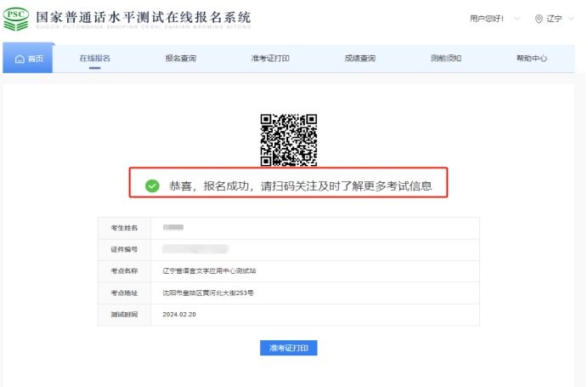This screenshot has width=588, height=387.
Task: Click the PSC logo icon
Action: point(16,19)
